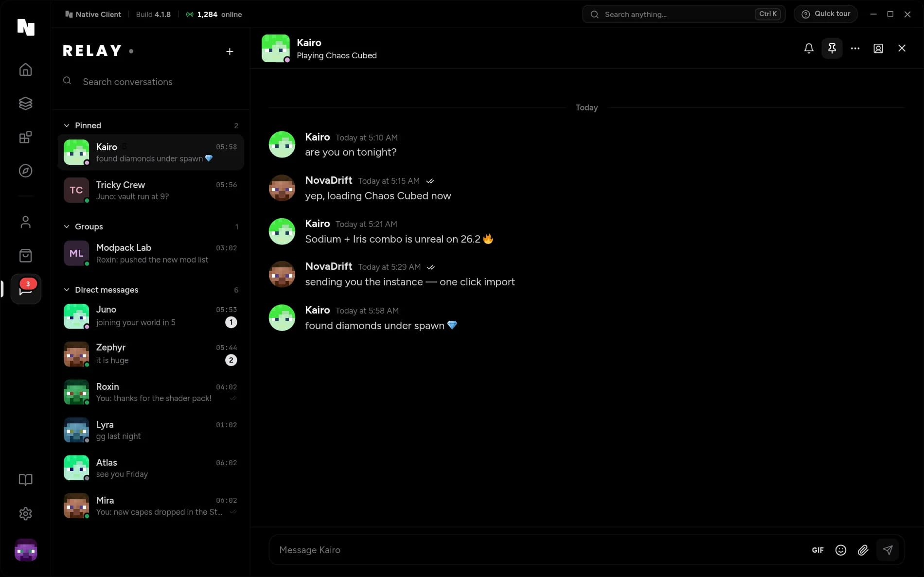
Task: Click NovaDrift's name on 5:15 AM message
Action: [x=329, y=180]
